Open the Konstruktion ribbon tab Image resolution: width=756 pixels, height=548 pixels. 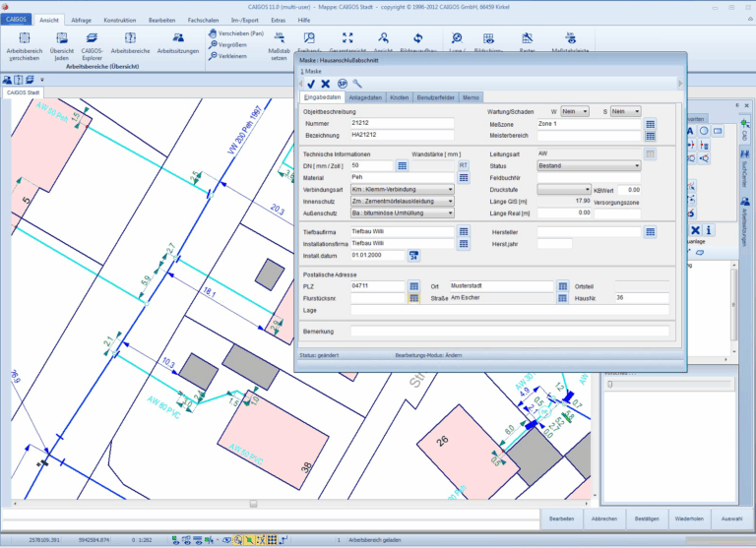coord(119,20)
